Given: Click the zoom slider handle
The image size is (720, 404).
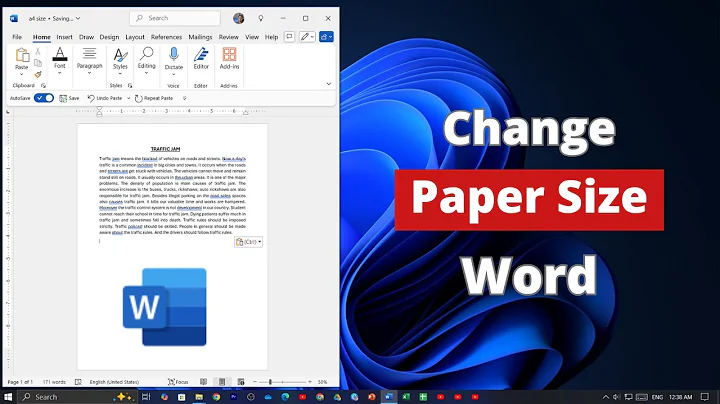Looking at the screenshot, I should [x=270, y=382].
